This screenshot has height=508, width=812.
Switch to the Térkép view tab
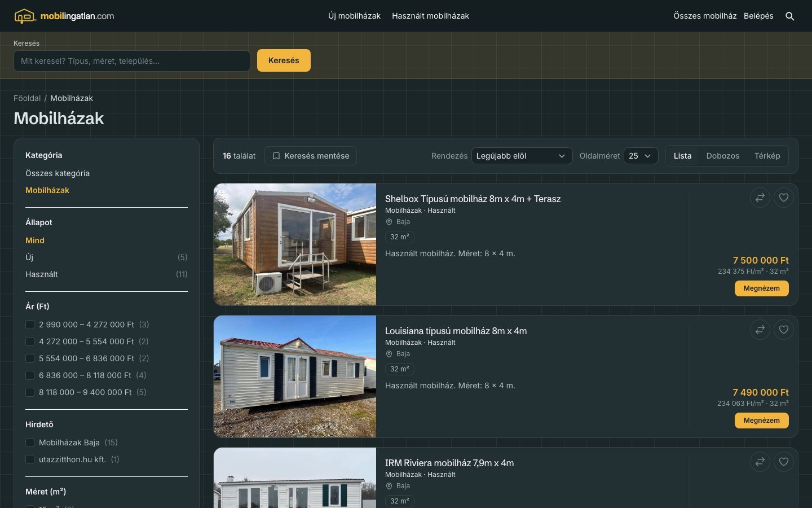(767, 156)
